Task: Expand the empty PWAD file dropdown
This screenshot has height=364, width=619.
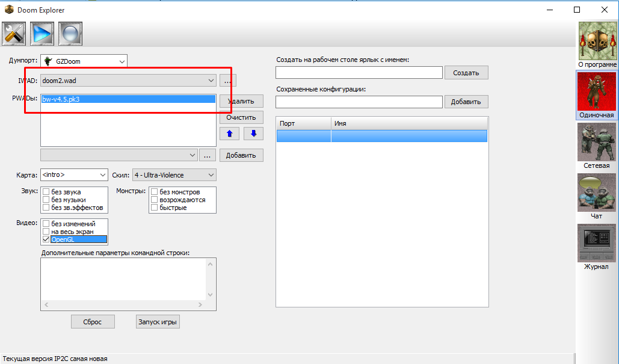Action: (x=192, y=155)
